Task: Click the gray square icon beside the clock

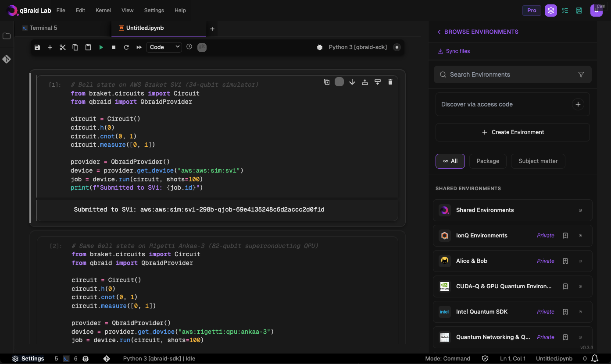Action: coord(202,47)
